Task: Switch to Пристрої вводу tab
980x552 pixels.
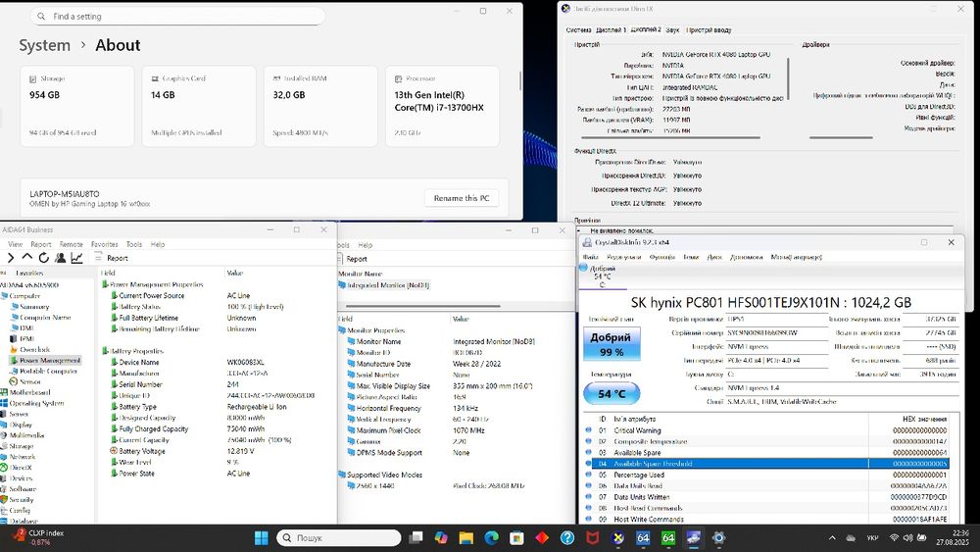Action: point(709,30)
